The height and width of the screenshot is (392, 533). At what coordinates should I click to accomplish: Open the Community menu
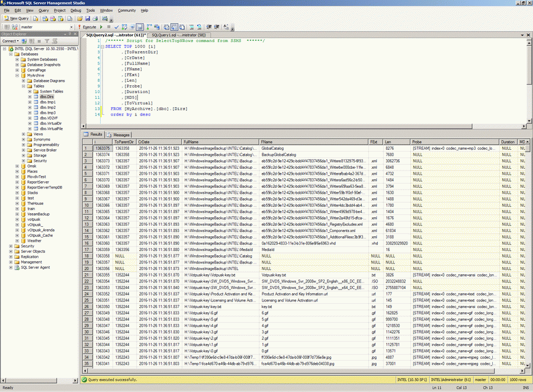click(x=127, y=11)
